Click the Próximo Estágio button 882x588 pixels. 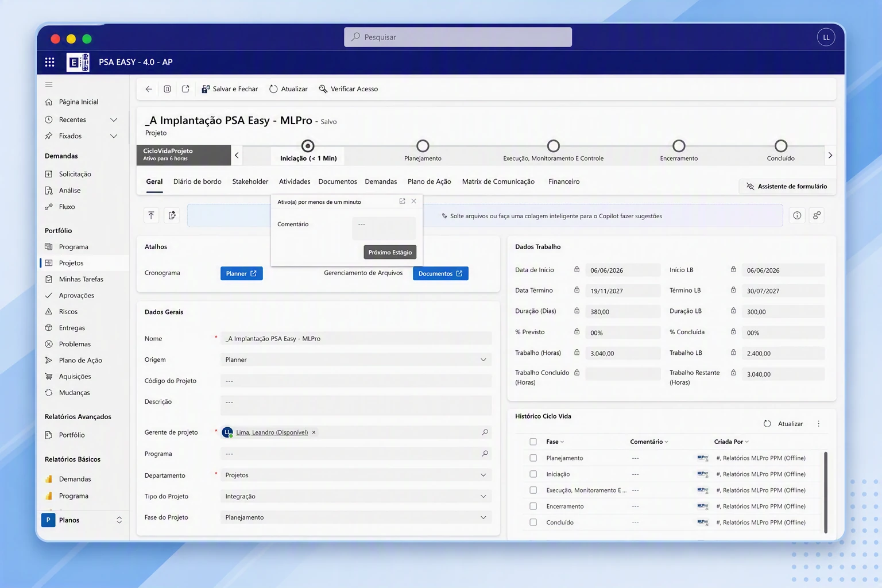click(390, 252)
